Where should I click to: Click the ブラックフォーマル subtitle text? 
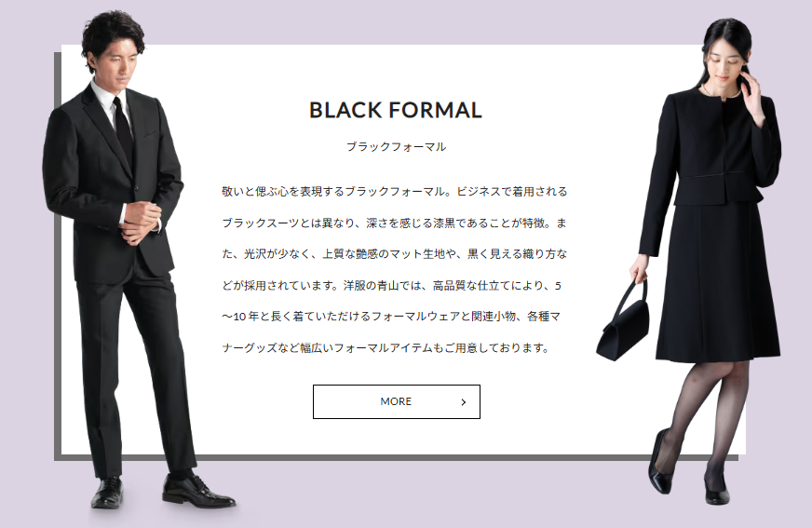click(396, 146)
